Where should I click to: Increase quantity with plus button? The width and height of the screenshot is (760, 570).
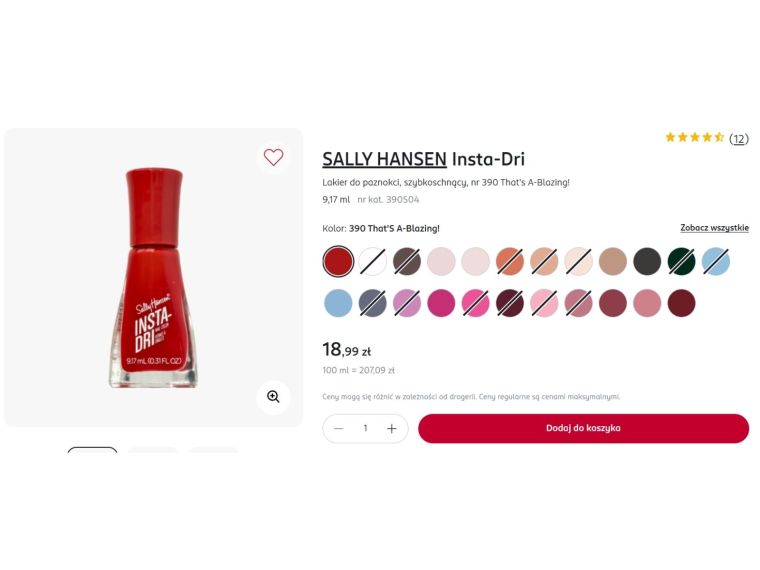pyautogui.click(x=392, y=428)
